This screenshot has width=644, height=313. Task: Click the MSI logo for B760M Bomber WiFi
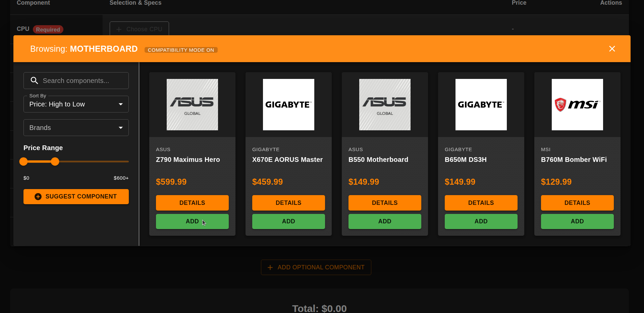tap(577, 104)
